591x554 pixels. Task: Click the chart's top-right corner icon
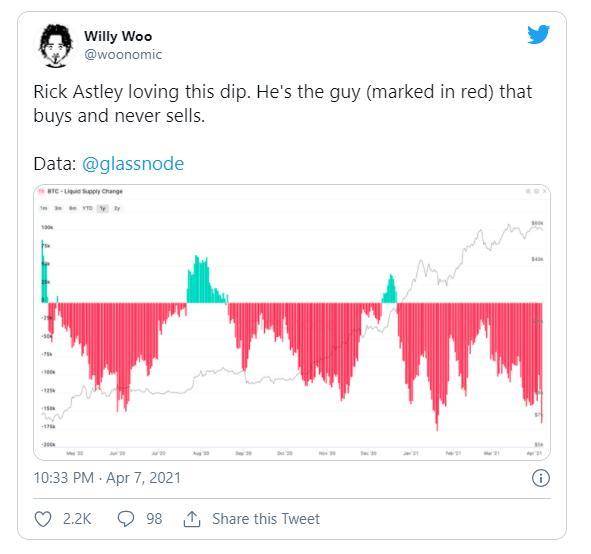544,191
